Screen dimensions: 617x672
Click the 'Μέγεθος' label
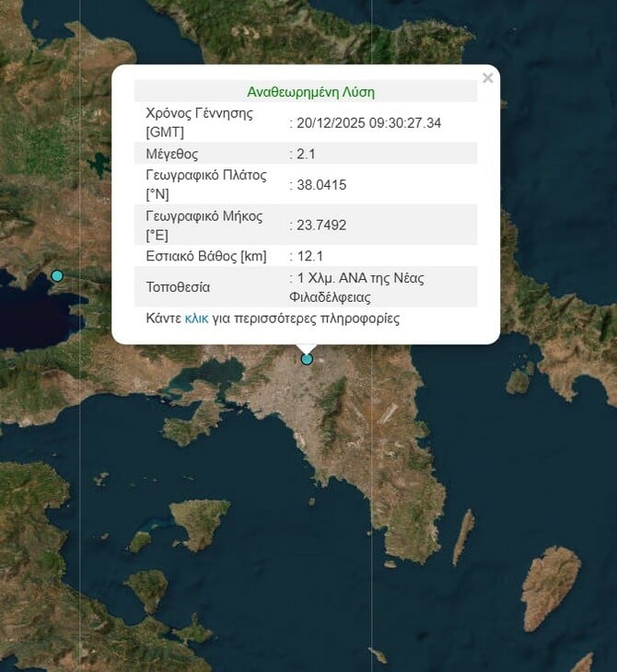point(172,154)
